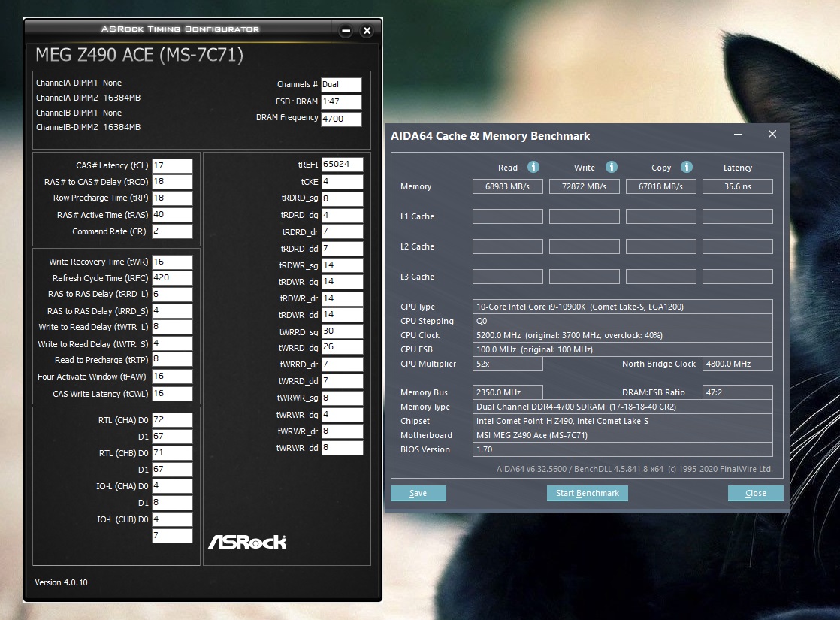Screen dimensions: 840x620
Task: Click the L2 Cache Write result box
Action: coord(584,246)
